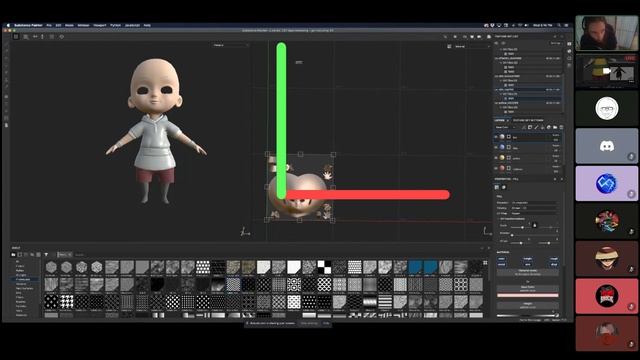Image resolution: width=640 pixels, height=360 pixels.
Task: Click the highlighted first icon in the top toolbar
Action: (x=16, y=37)
